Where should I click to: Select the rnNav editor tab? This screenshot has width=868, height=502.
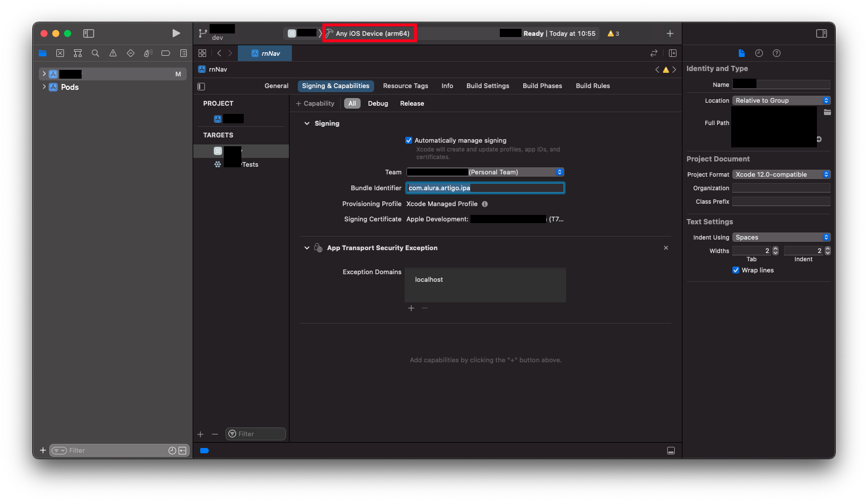click(x=265, y=53)
